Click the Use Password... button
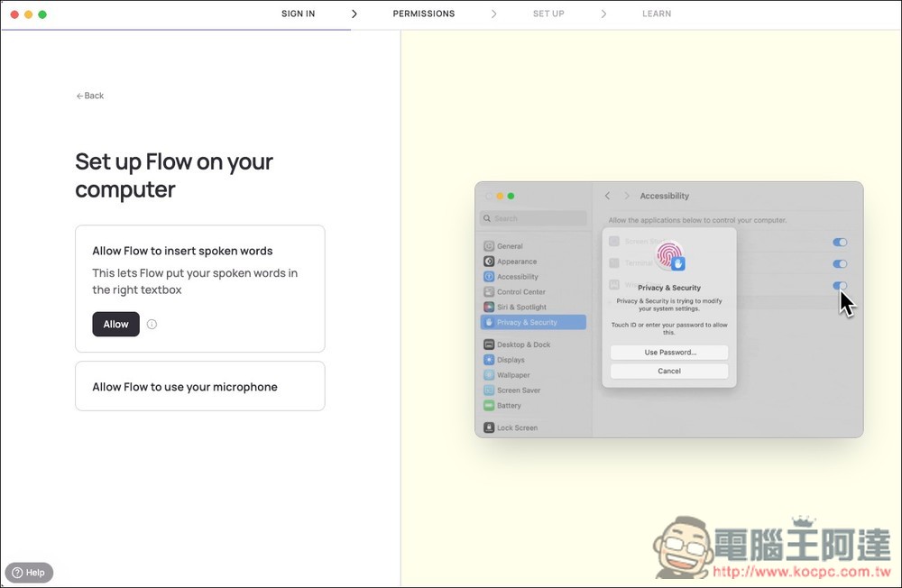Viewport: 902px width, 588px height. point(669,353)
